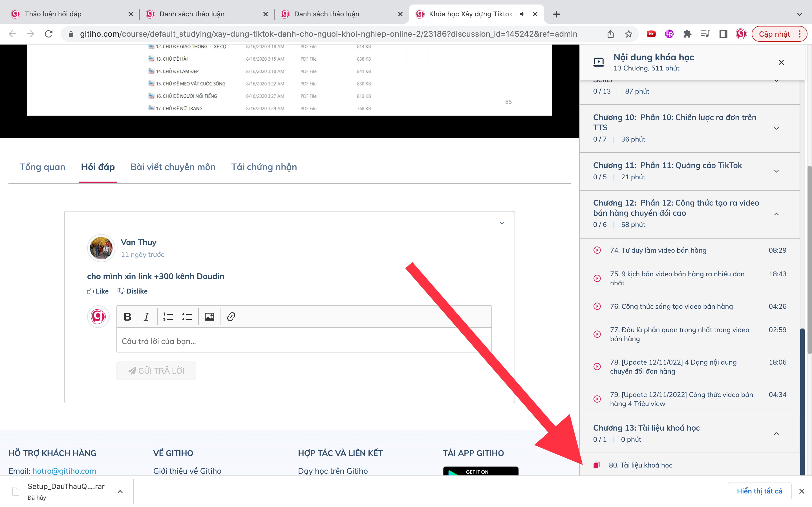
Task: Click the reply text input field
Action: click(304, 341)
